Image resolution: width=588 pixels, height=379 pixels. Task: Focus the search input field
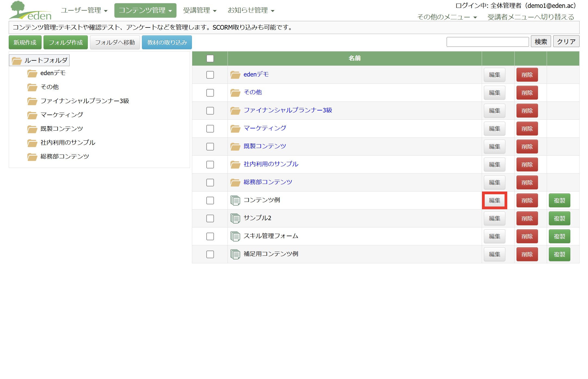tap(487, 42)
